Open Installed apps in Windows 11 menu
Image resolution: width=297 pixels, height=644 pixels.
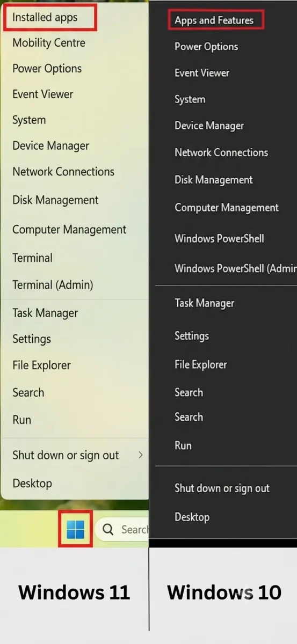(45, 17)
